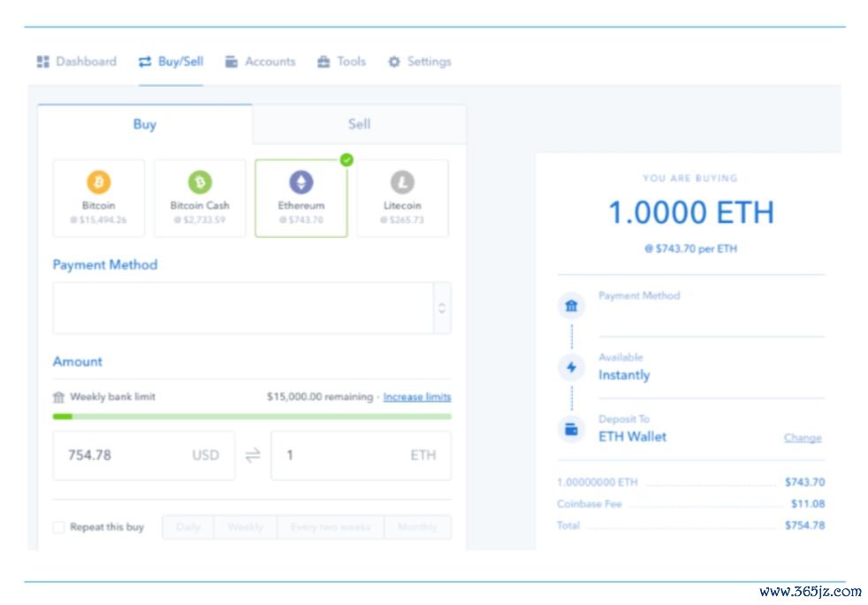Select the Weekly repeat option
The width and height of the screenshot is (868, 605).
coord(245,527)
